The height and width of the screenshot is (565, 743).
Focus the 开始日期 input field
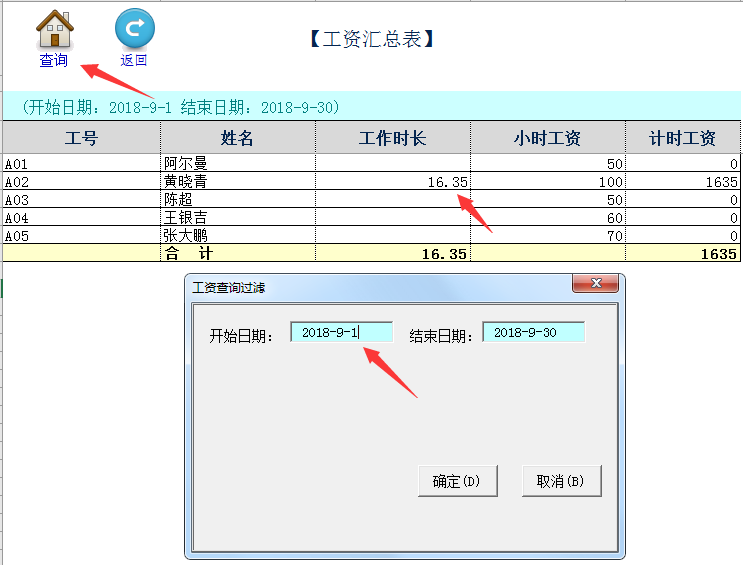(342, 332)
